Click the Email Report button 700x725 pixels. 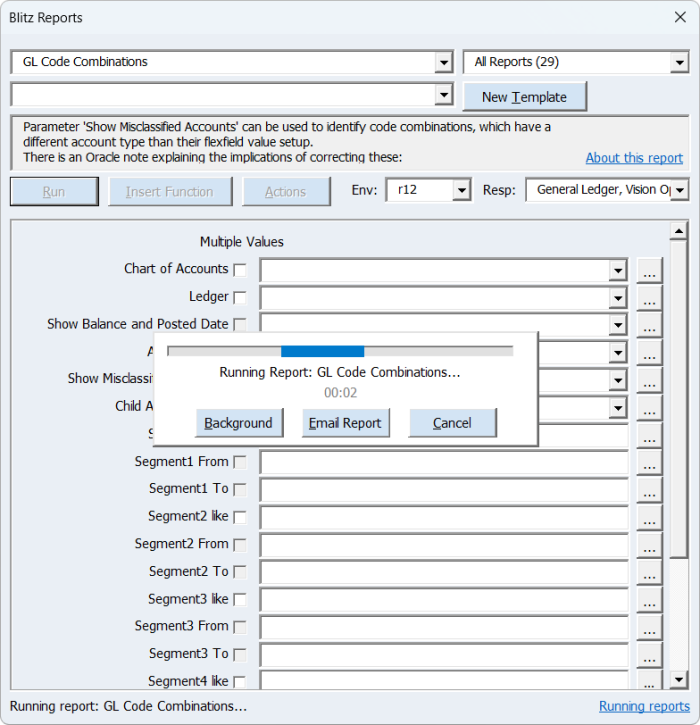345,423
